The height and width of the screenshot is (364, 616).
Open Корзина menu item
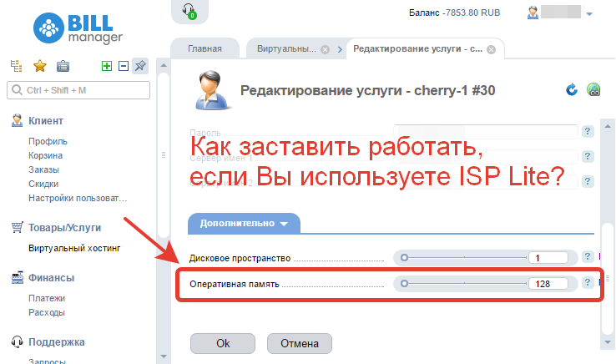pos(45,155)
